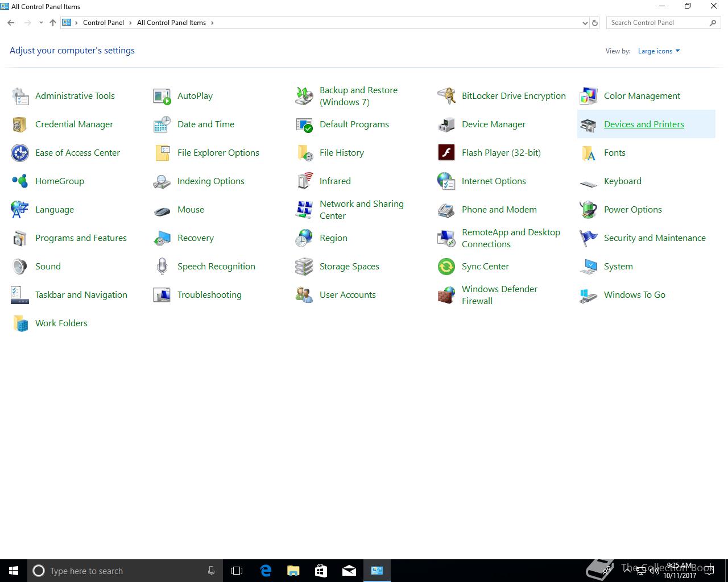Open the Language icon

(x=20, y=210)
